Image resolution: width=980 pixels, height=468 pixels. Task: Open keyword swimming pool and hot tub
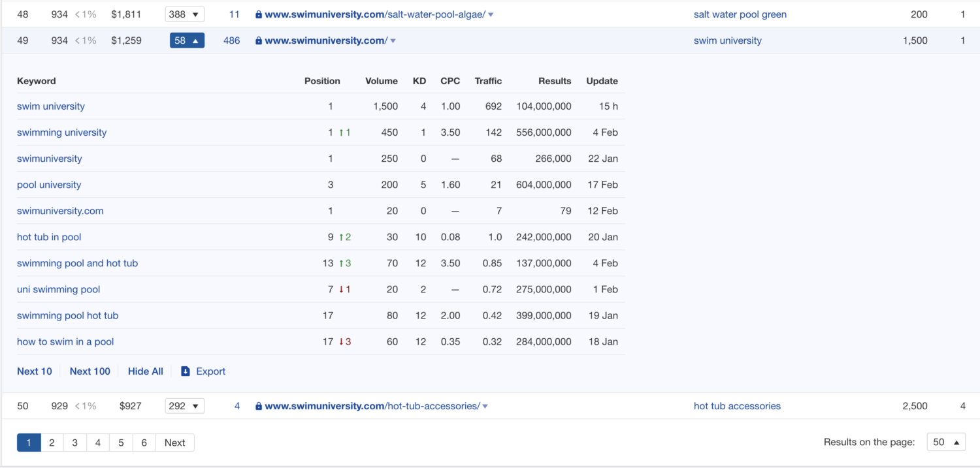coord(77,263)
